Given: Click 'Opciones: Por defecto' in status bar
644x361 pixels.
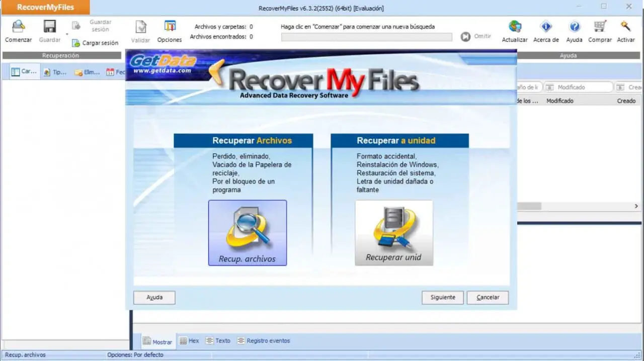Looking at the screenshot, I should tap(135, 355).
